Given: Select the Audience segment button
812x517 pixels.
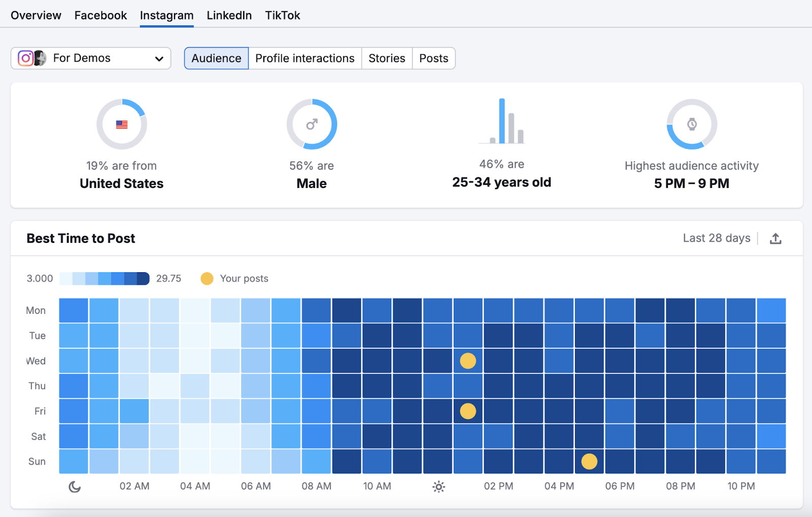Looking at the screenshot, I should point(216,58).
